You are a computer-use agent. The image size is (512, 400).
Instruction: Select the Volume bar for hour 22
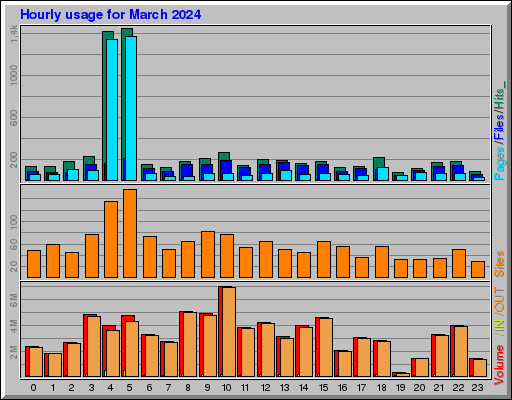click(x=459, y=351)
